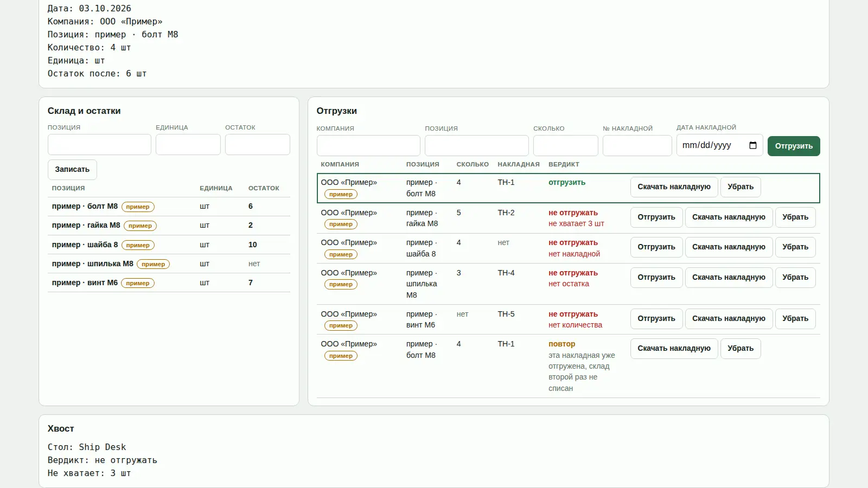
Task: Download invoice for шайба 8 row
Action: [x=729, y=247]
